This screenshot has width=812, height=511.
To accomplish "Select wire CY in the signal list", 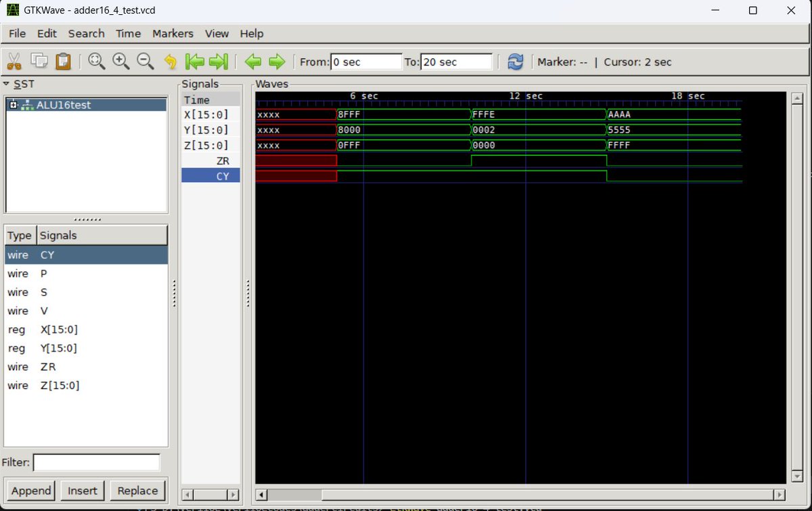I will [x=86, y=254].
